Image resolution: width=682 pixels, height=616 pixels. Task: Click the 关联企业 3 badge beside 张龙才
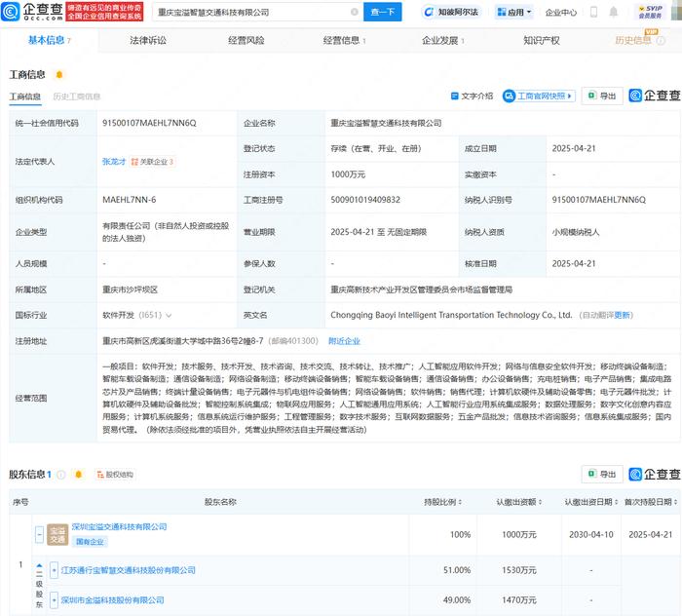click(152, 162)
